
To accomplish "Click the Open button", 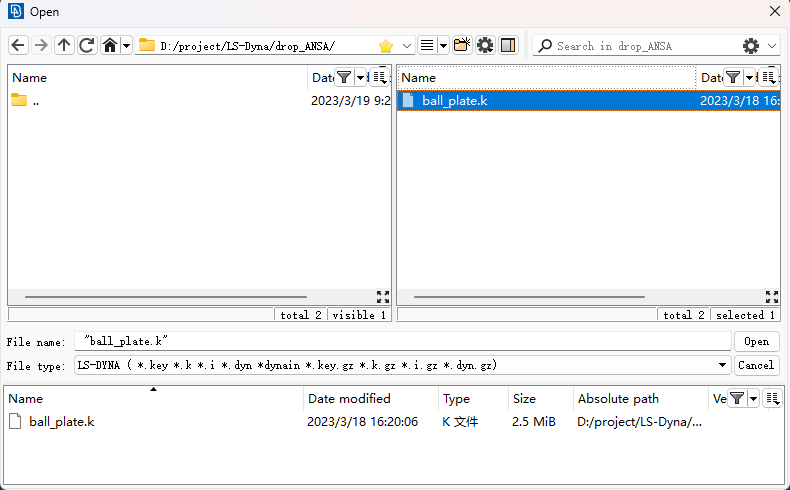I will (756, 342).
